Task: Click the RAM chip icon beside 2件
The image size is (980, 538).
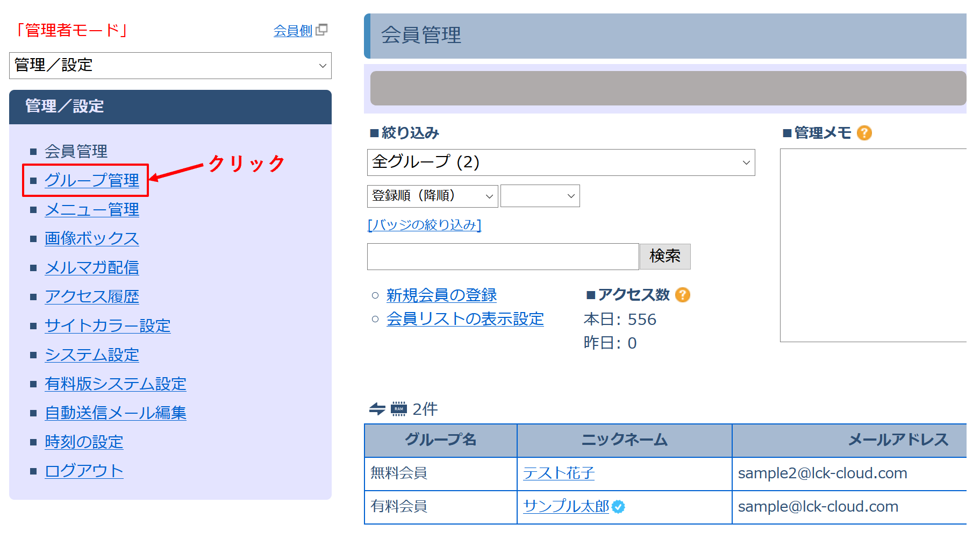Action: pos(399,409)
